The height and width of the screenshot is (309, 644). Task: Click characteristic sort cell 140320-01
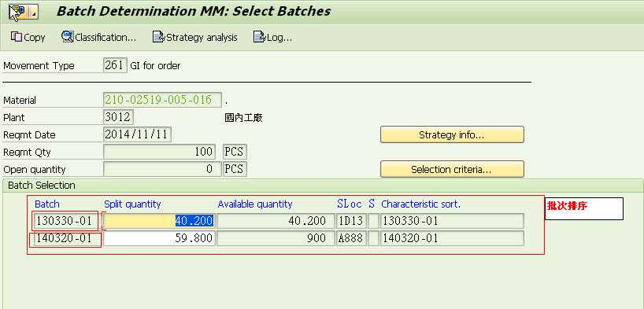452,238
